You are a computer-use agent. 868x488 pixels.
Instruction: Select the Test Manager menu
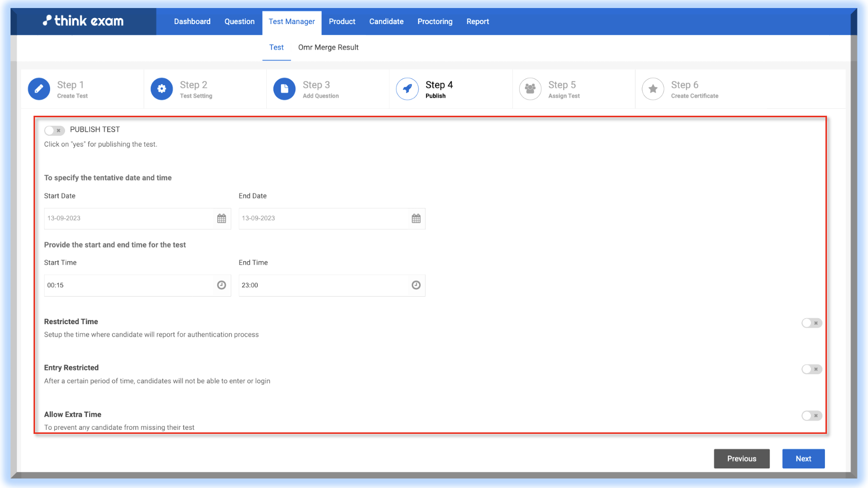click(x=292, y=22)
